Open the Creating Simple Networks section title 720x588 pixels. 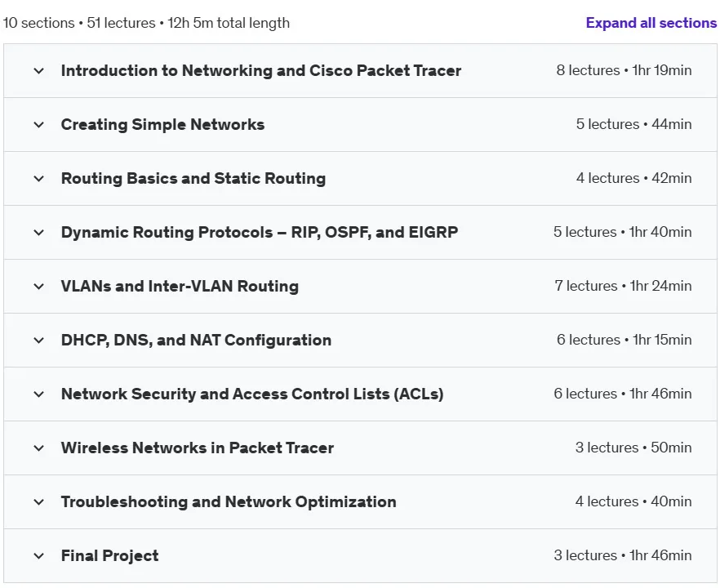163,124
